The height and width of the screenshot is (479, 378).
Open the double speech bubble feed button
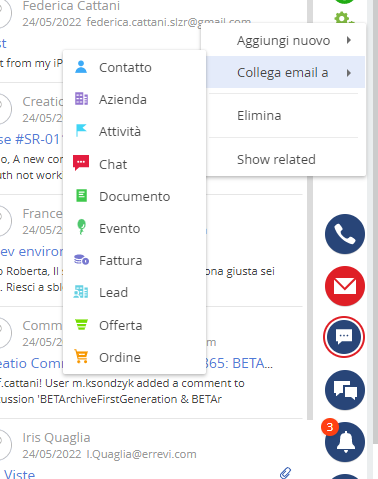coord(345,390)
